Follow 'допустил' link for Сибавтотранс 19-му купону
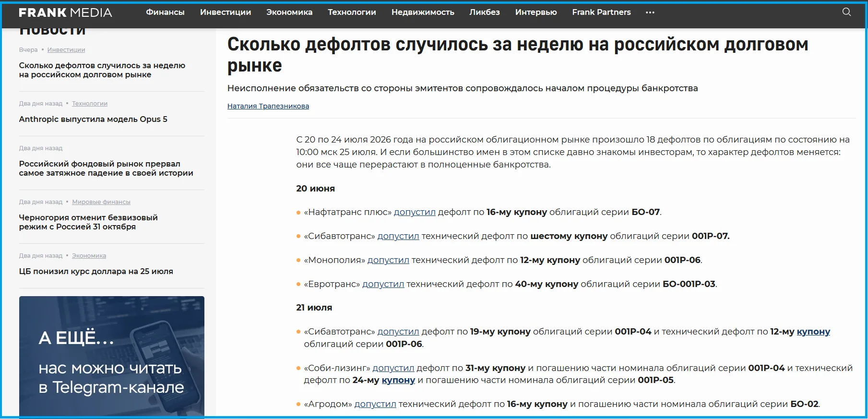Image resolution: width=868 pixels, height=419 pixels. 398,332
